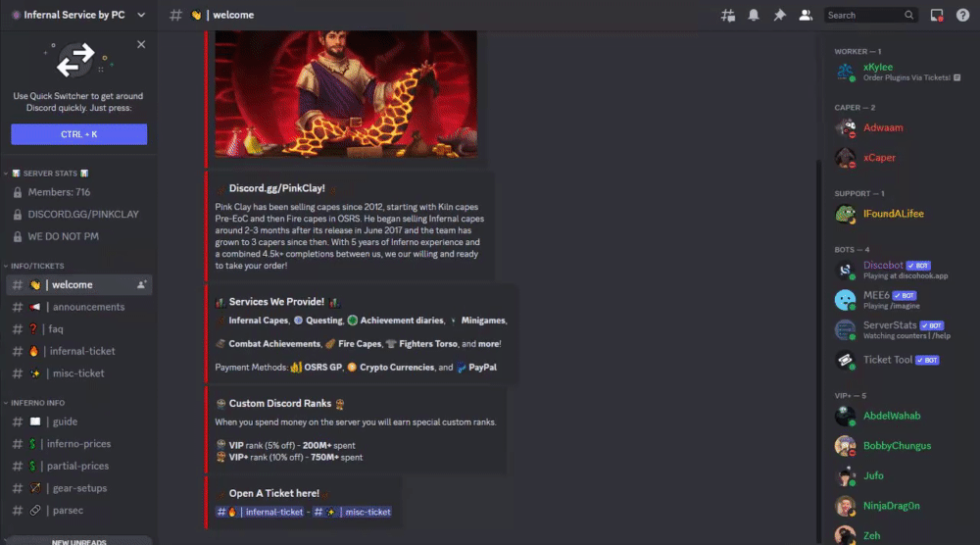Image resolution: width=980 pixels, height=545 pixels.
Task: Open notification settings bell icon
Action: tap(754, 15)
